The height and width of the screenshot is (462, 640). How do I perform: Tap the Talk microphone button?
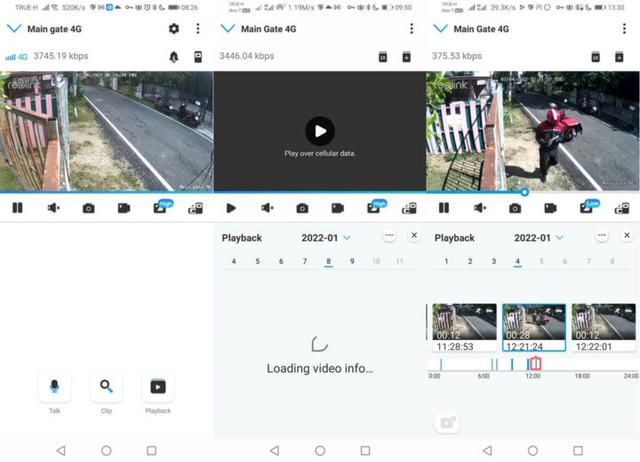click(x=54, y=386)
